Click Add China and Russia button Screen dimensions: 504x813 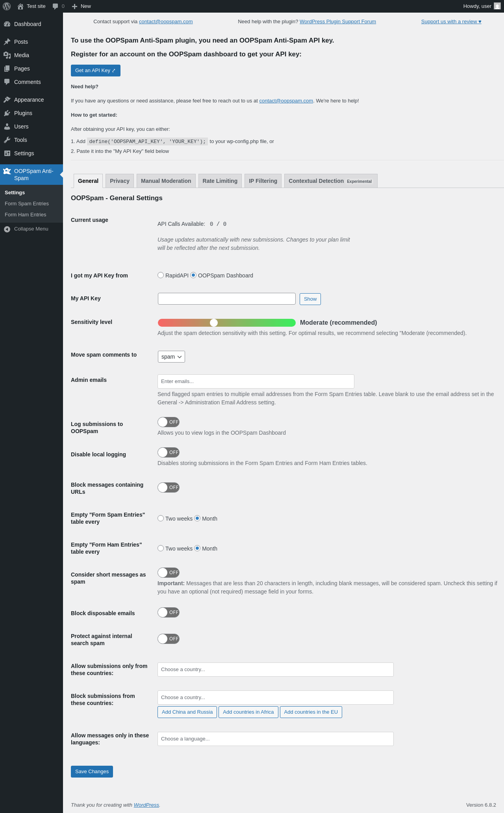pos(187,712)
